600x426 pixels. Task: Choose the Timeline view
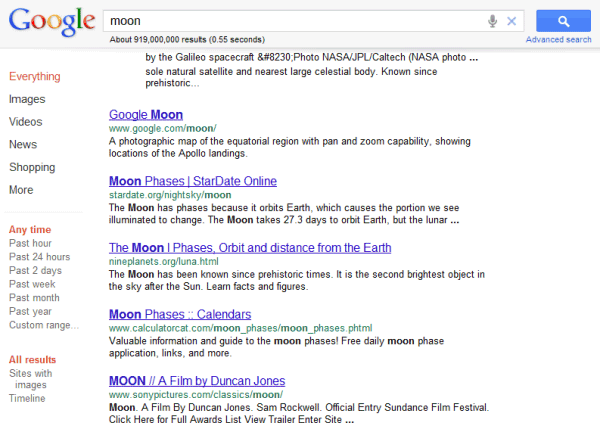pos(27,398)
